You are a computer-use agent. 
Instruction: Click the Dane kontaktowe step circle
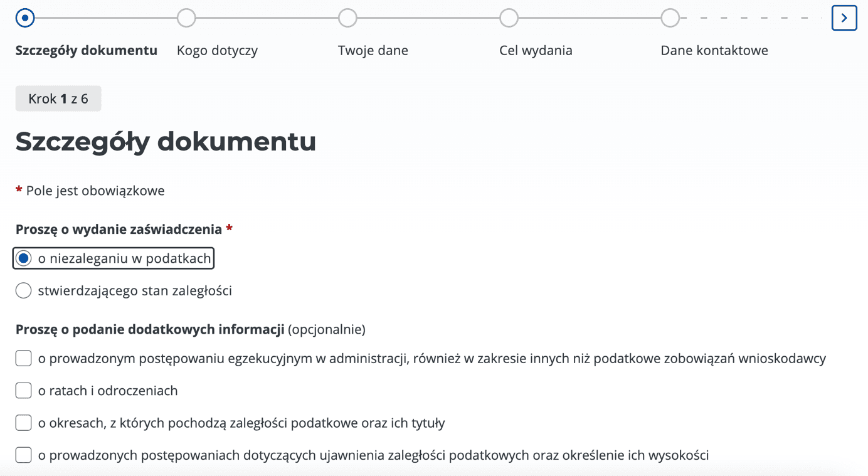click(670, 18)
